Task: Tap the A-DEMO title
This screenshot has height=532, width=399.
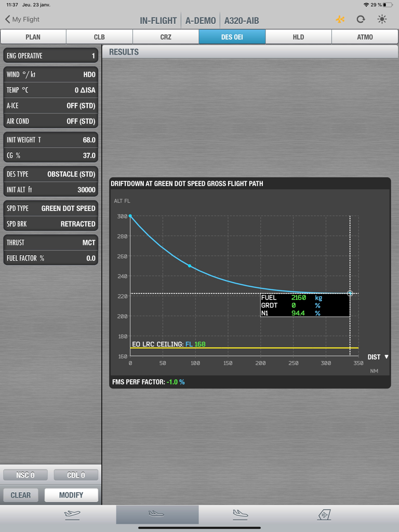Action: pyautogui.click(x=201, y=21)
